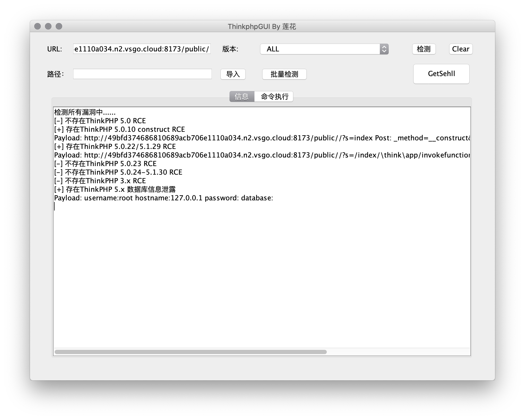Zoom window using the green traffic light
Viewport: 525px width, 420px height.
click(59, 26)
